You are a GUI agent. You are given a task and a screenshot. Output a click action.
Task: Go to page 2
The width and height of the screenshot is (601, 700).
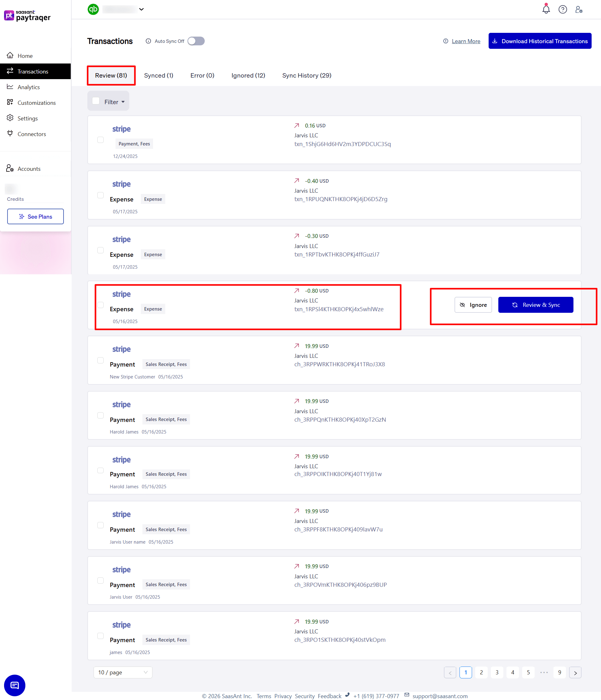click(481, 673)
